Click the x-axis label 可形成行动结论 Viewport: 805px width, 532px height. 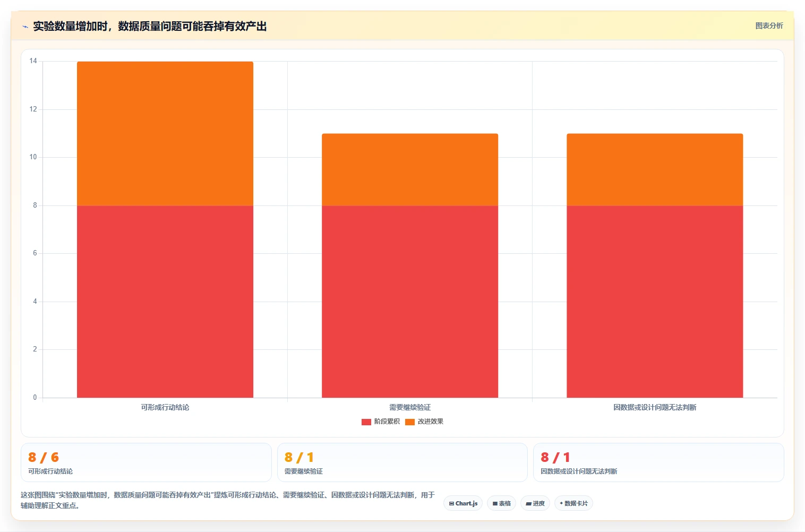tap(165, 407)
